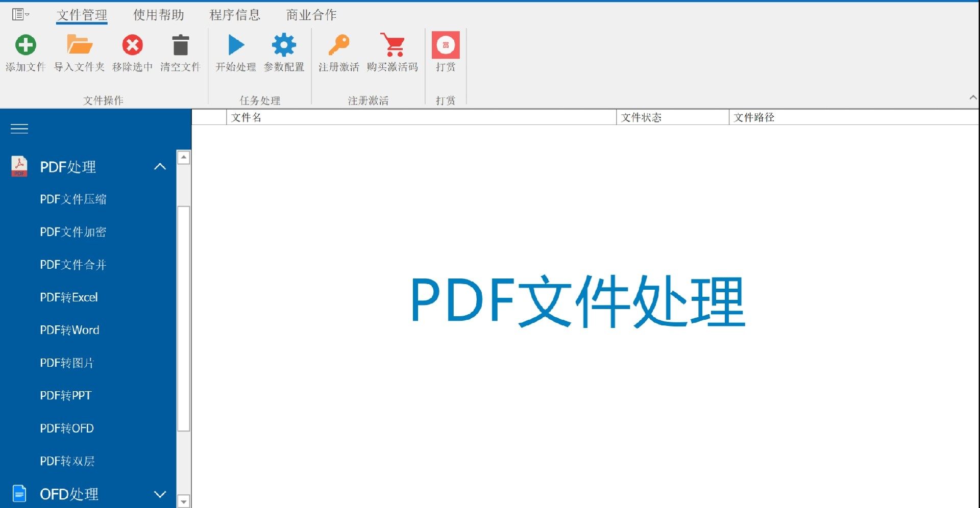Screen dimensions: 980x508
Task: Click the sidebar vertical scrollbar thumb
Action: click(x=184, y=319)
